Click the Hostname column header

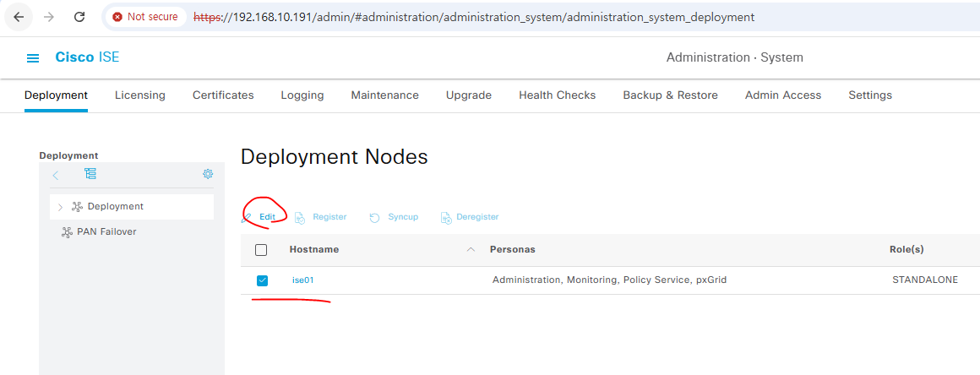314,249
